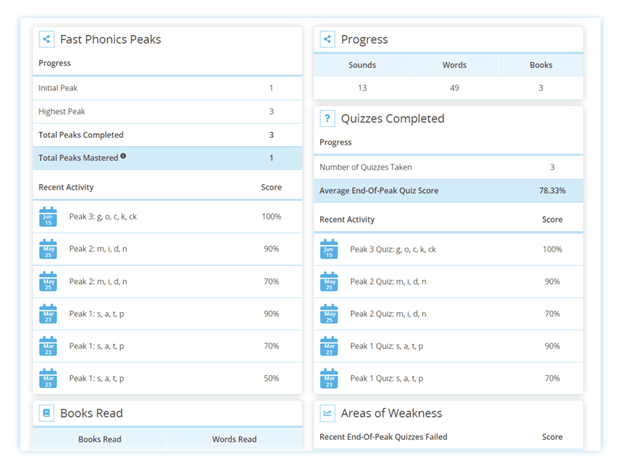Image resolution: width=624 pixels, height=476 pixels.
Task: Open Peak 3: g, o, c, k, ck activity
Action: click(103, 217)
